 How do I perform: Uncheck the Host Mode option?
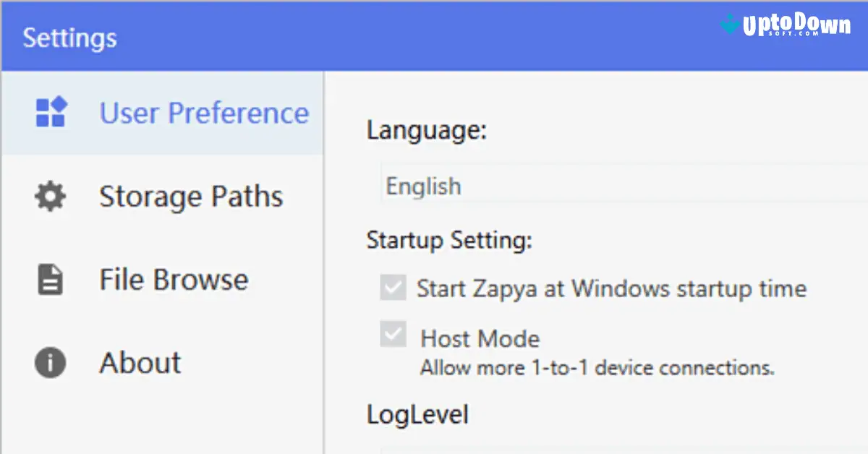391,335
